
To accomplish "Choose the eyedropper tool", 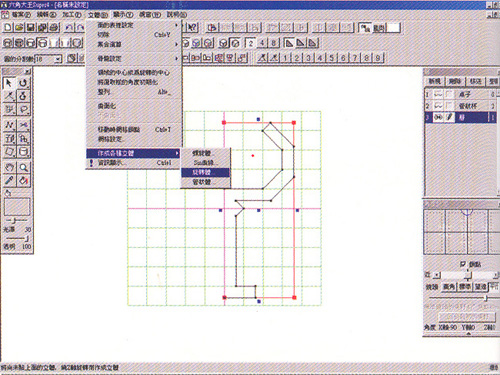I will click(9, 181).
